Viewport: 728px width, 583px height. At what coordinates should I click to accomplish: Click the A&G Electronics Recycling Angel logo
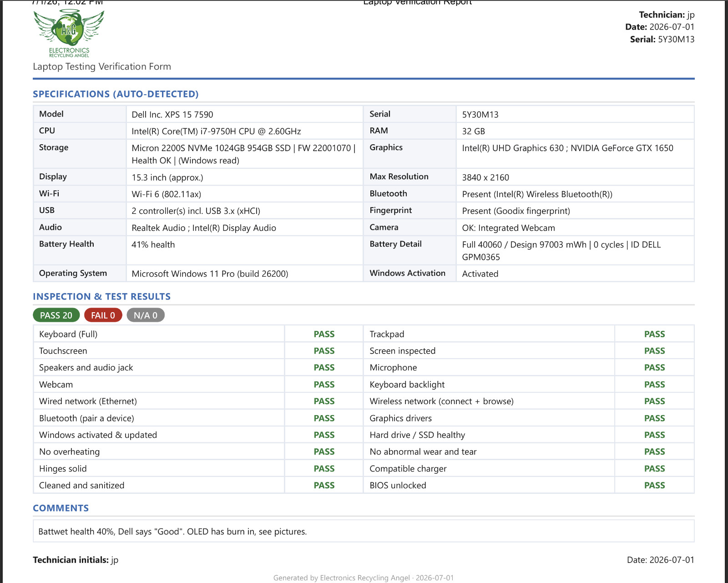(x=69, y=34)
